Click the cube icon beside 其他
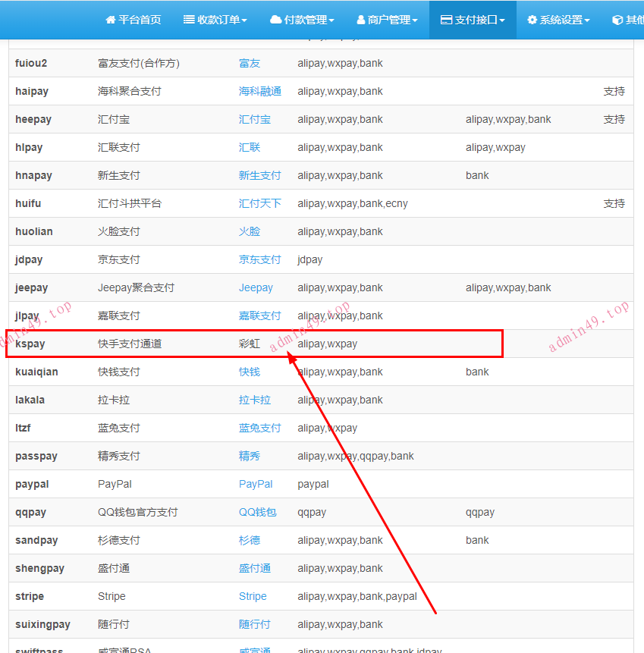 pyautogui.click(x=617, y=20)
